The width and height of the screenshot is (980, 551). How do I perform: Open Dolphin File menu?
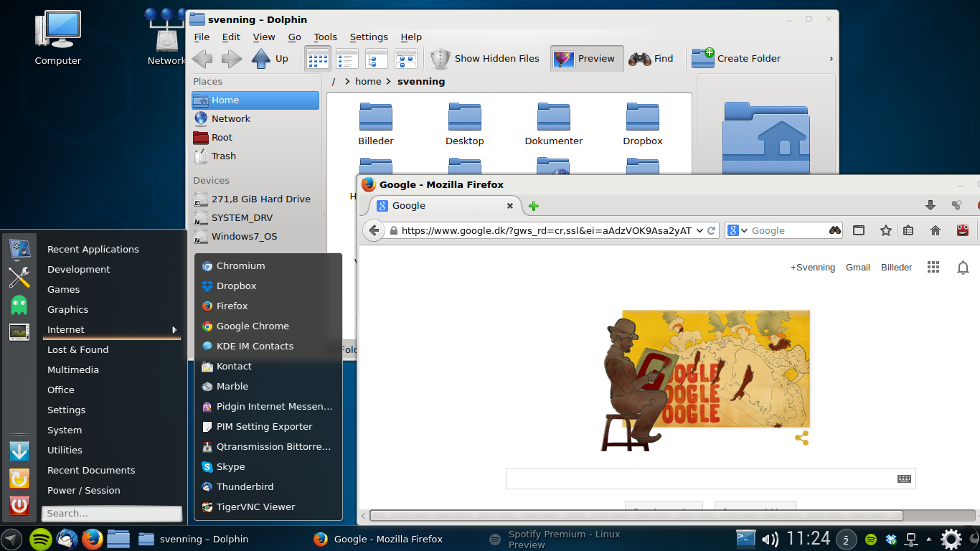202,37
